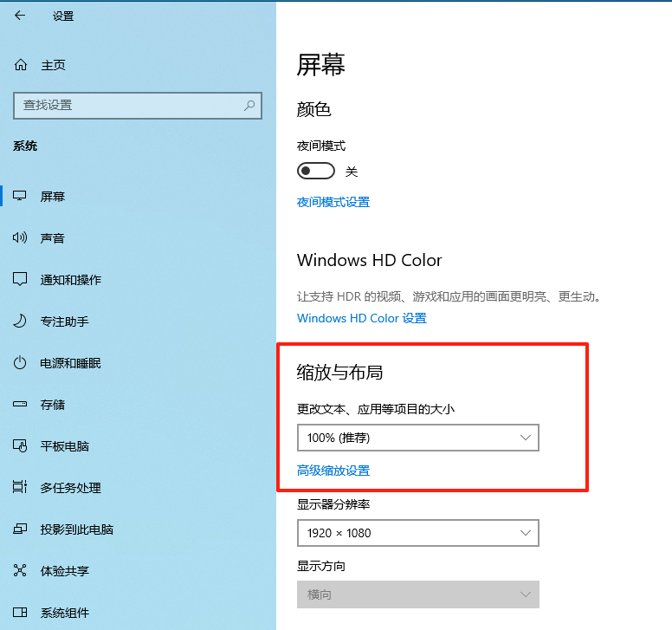Click the search magnifier icon
This screenshot has height=630, width=672.
(249, 105)
